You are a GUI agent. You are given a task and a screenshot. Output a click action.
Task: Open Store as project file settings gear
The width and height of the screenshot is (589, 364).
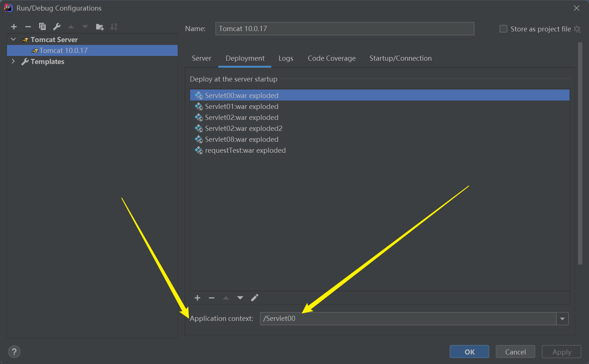click(x=577, y=29)
